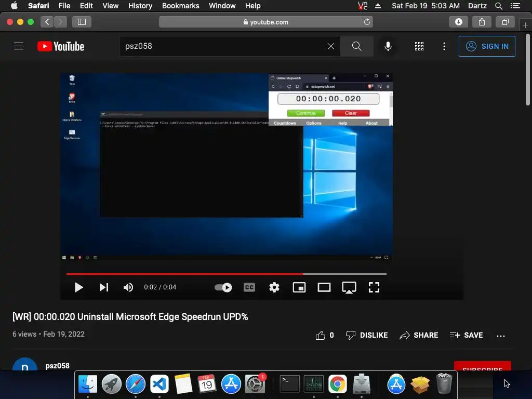532x399 pixels.
Task: Open the Bookmarks menu
Action: pyautogui.click(x=180, y=6)
